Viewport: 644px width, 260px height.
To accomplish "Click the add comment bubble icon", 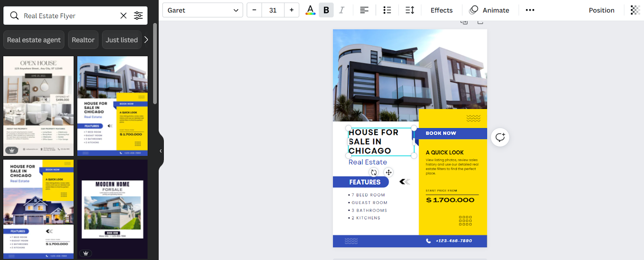I will pos(500,137).
